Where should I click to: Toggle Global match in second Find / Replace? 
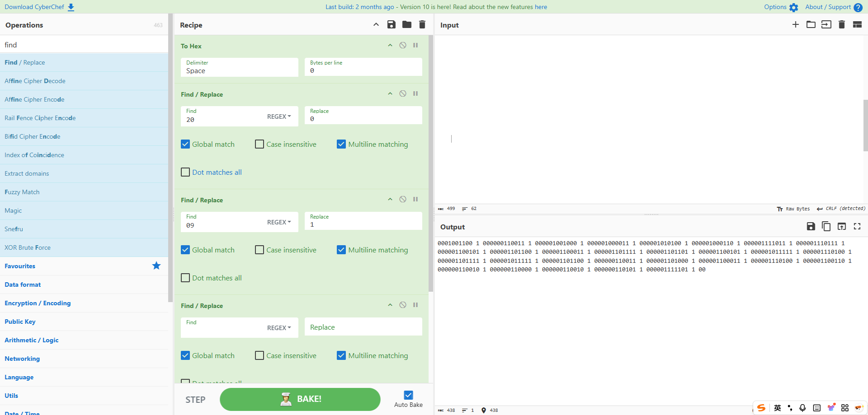[x=185, y=250]
